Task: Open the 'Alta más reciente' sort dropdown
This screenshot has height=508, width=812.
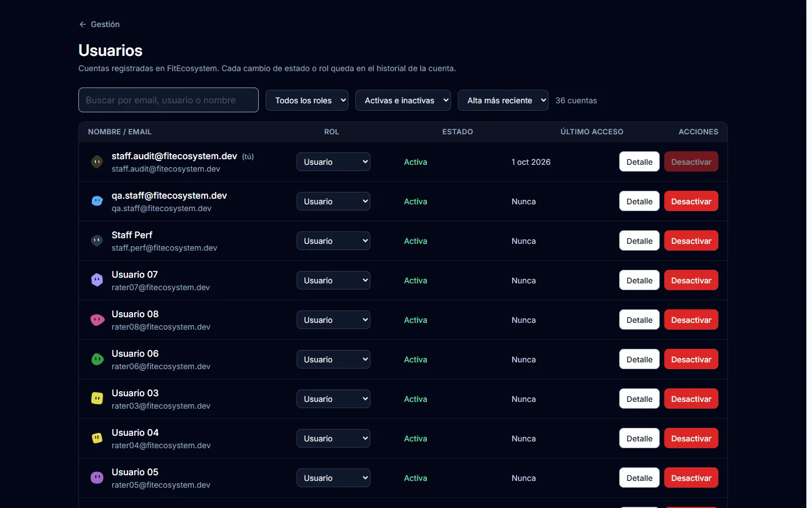Action: coord(503,100)
